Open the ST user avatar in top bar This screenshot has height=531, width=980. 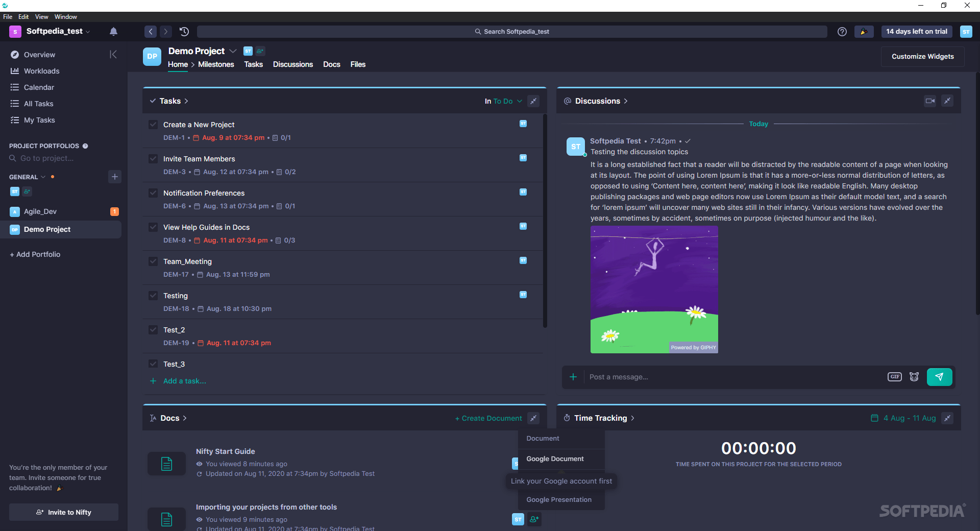[966, 32]
